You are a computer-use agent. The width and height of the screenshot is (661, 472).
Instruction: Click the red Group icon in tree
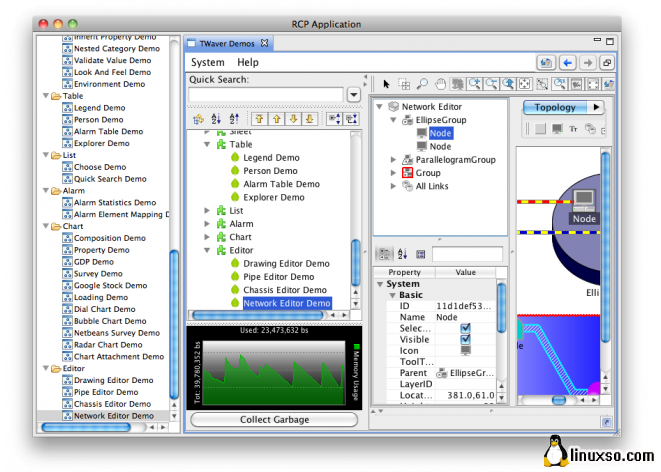point(407,173)
